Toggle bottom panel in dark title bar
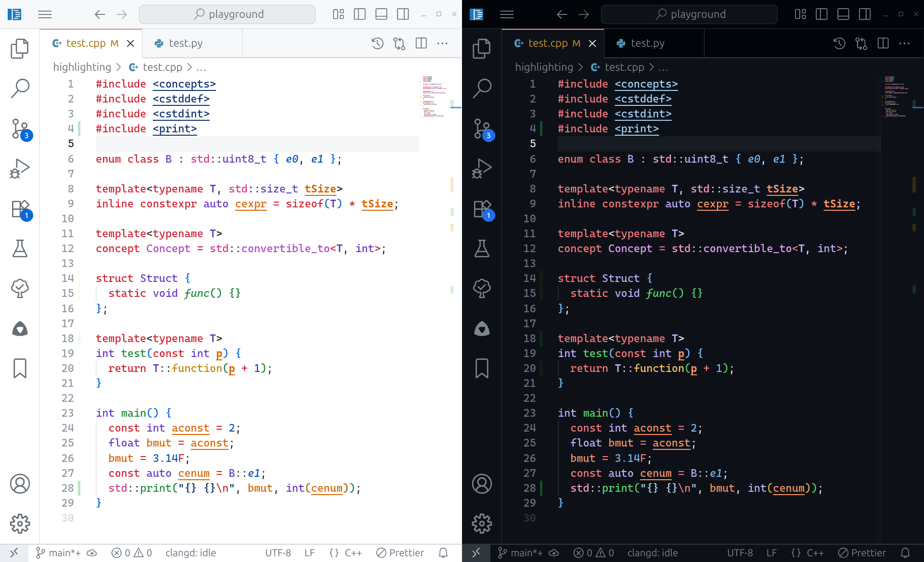This screenshot has width=924, height=562. (x=843, y=14)
